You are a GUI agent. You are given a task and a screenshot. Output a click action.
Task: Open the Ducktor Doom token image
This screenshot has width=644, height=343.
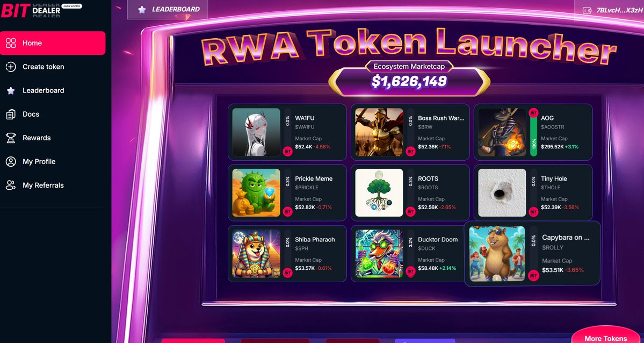pyautogui.click(x=379, y=253)
